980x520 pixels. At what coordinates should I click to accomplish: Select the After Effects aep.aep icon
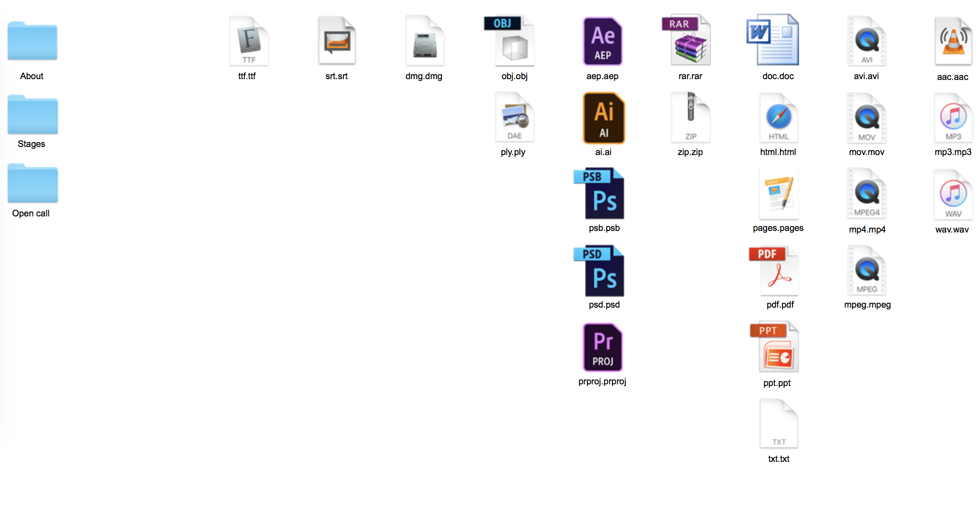(603, 41)
